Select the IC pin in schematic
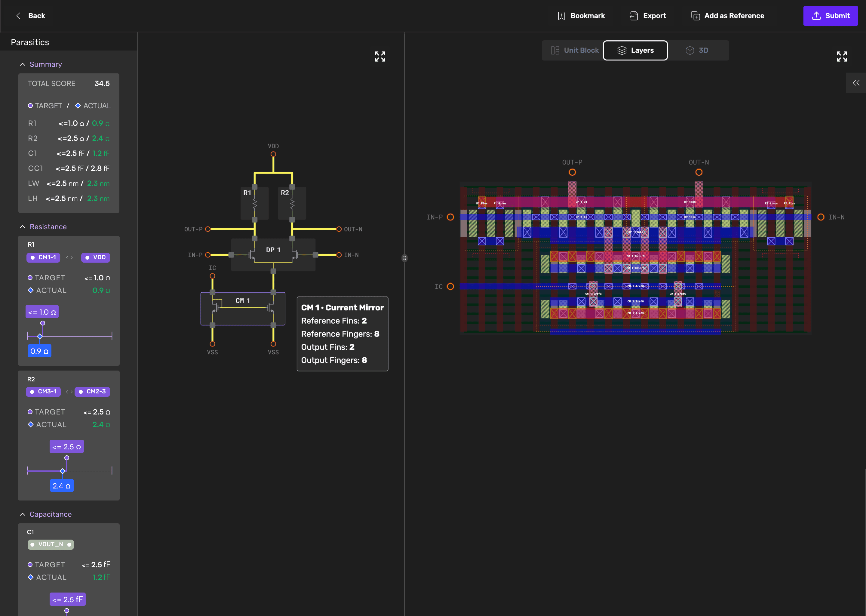The height and width of the screenshot is (616, 866). coord(212,276)
